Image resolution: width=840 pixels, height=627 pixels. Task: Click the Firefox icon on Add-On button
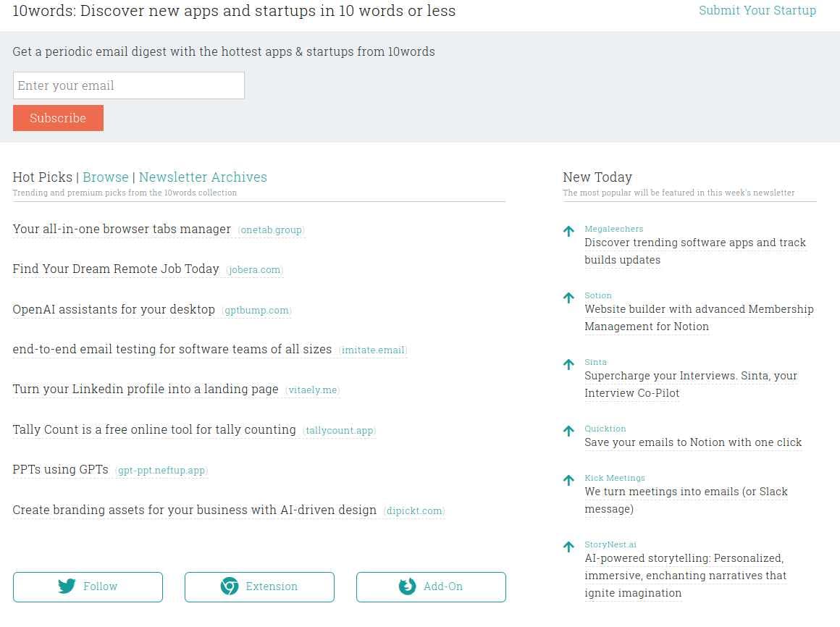[407, 586]
